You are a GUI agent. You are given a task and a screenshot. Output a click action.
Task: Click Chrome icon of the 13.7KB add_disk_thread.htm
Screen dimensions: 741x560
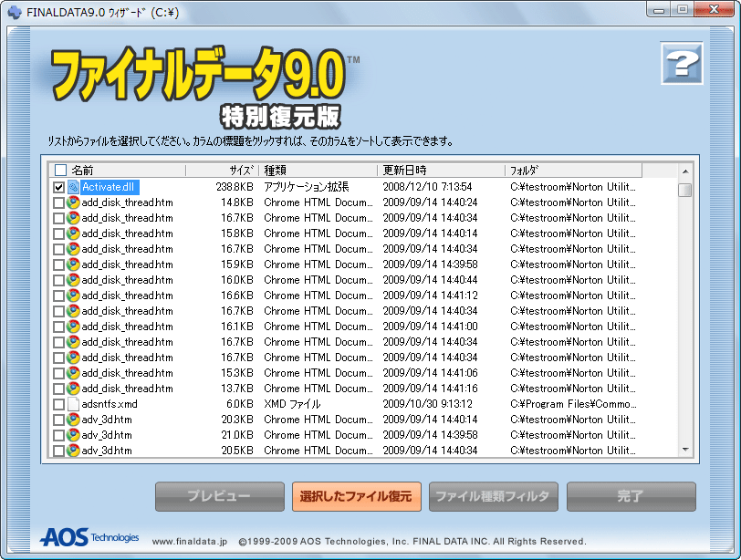73,389
